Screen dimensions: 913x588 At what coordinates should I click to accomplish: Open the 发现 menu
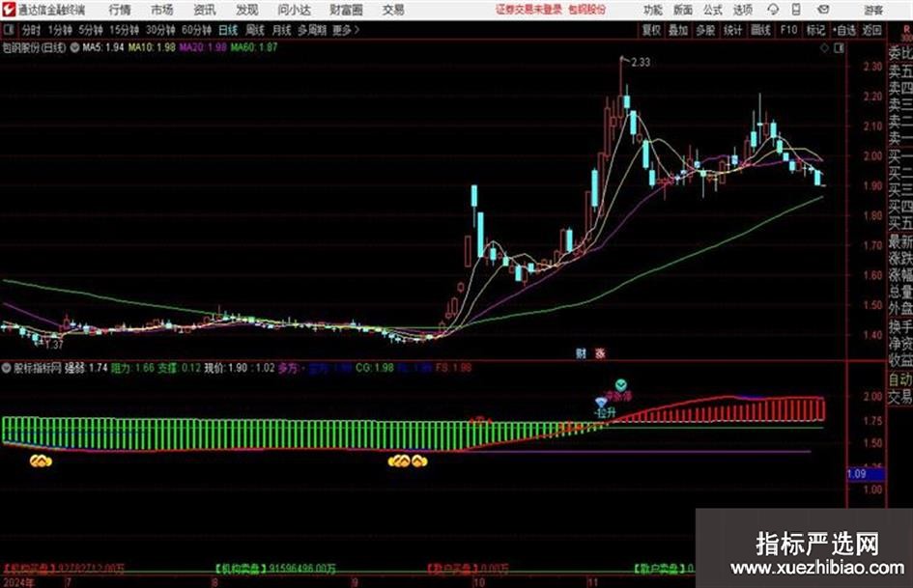click(x=247, y=10)
